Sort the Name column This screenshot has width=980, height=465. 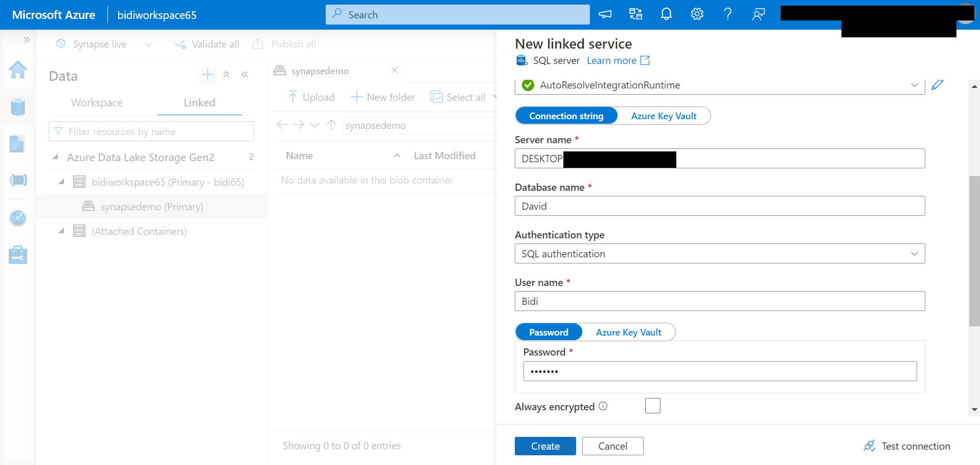coord(397,156)
